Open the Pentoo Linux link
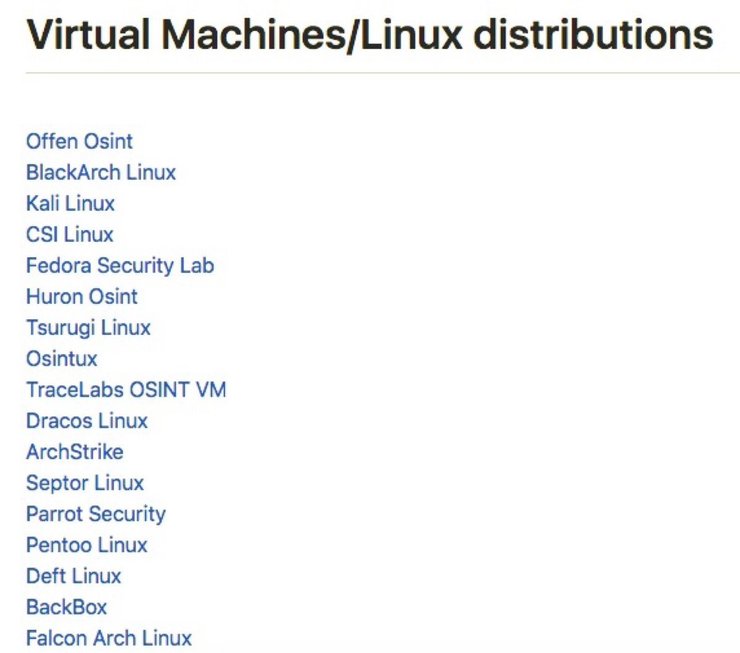 87,545
